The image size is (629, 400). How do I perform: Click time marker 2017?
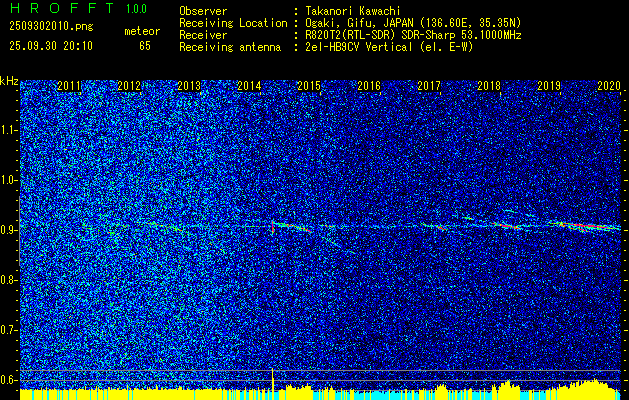click(x=429, y=85)
